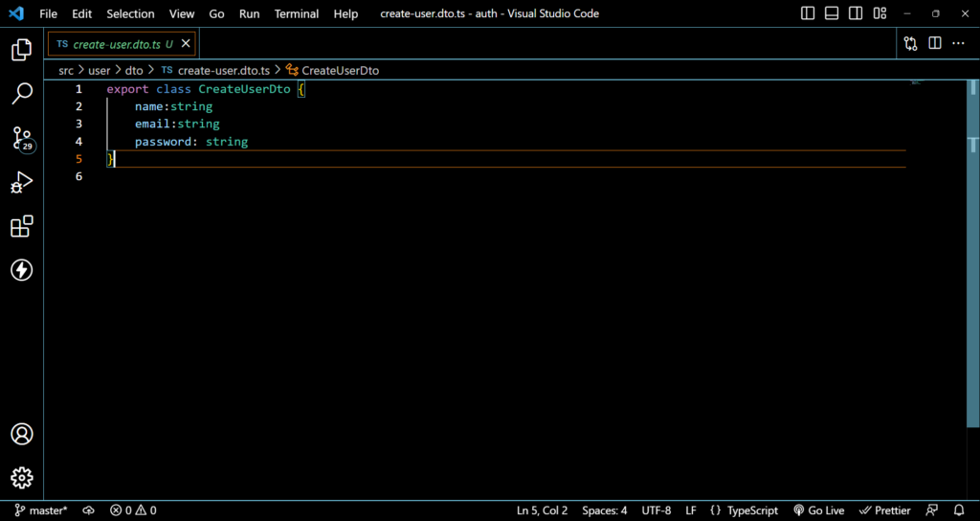Open the File menu
This screenshot has width=980, height=521.
click(x=48, y=13)
